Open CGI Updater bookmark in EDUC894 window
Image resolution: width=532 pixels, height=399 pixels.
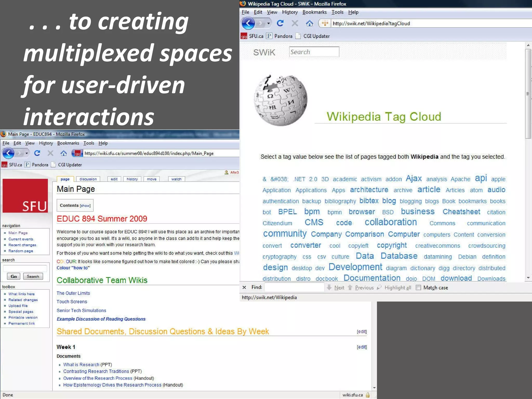click(66, 165)
